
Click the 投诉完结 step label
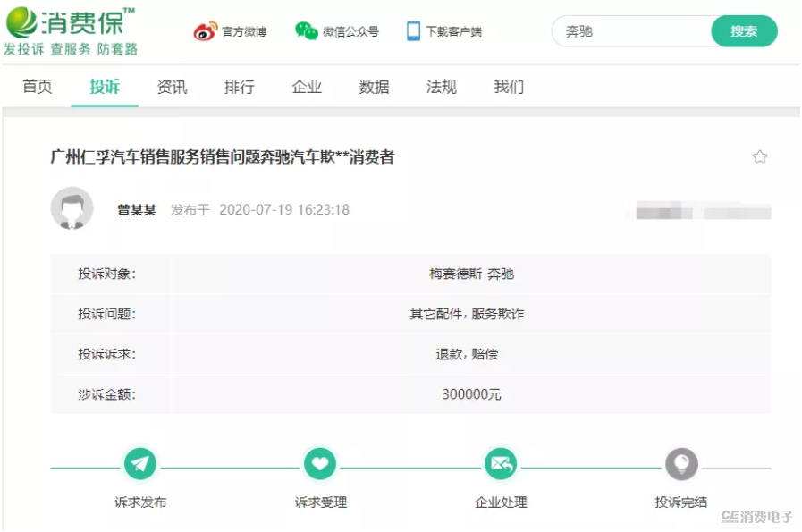[x=681, y=502]
